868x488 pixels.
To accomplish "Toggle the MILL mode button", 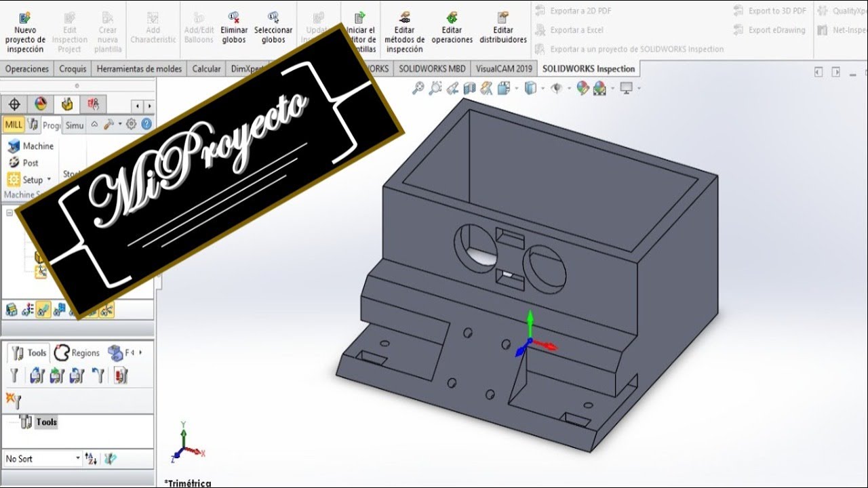I will [x=14, y=125].
